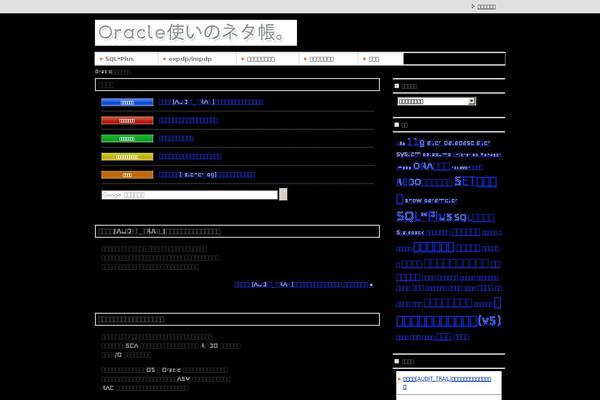The width and height of the screenshot is (600, 400).
Task: Click the red category label button
Action: point(127,121)
